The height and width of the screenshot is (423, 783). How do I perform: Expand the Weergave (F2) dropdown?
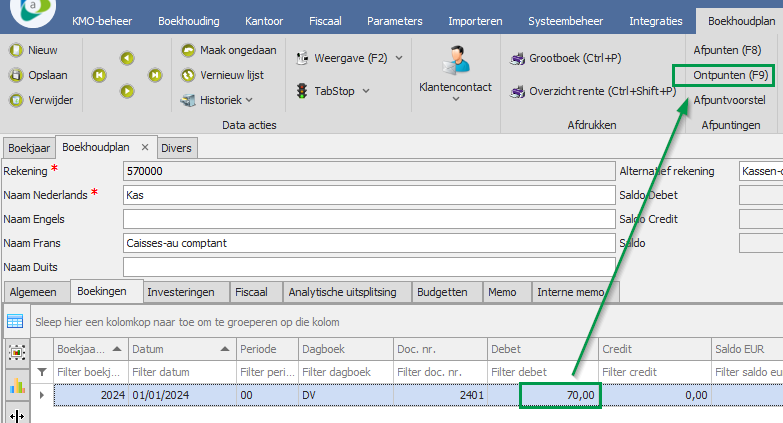[x=399, y=58]
